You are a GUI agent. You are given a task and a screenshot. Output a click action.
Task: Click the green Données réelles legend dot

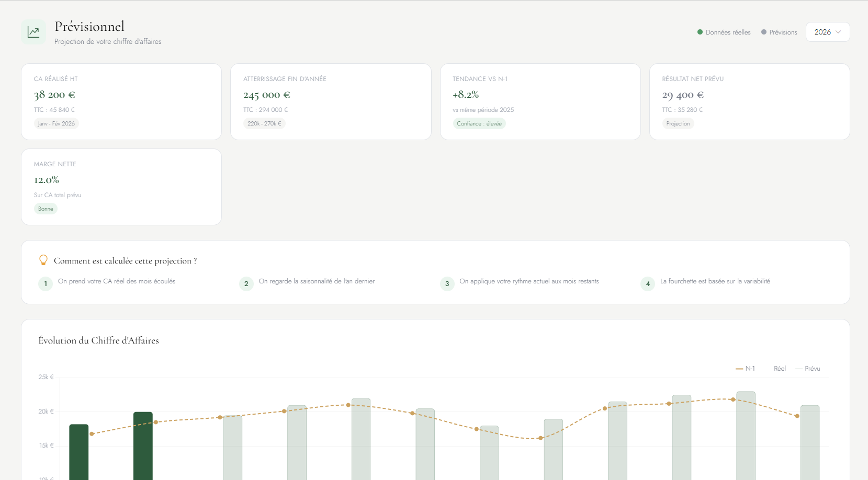pyautogui.click(x=700, y=32)
